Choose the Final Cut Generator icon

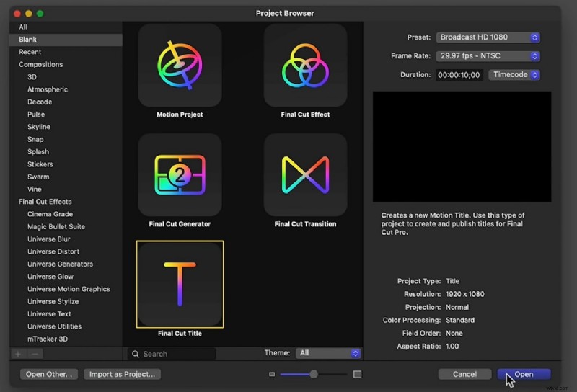[180, 174]
